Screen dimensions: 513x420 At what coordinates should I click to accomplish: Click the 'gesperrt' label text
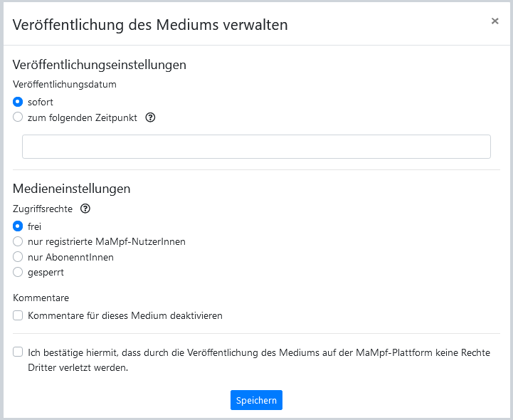point(46,272)
